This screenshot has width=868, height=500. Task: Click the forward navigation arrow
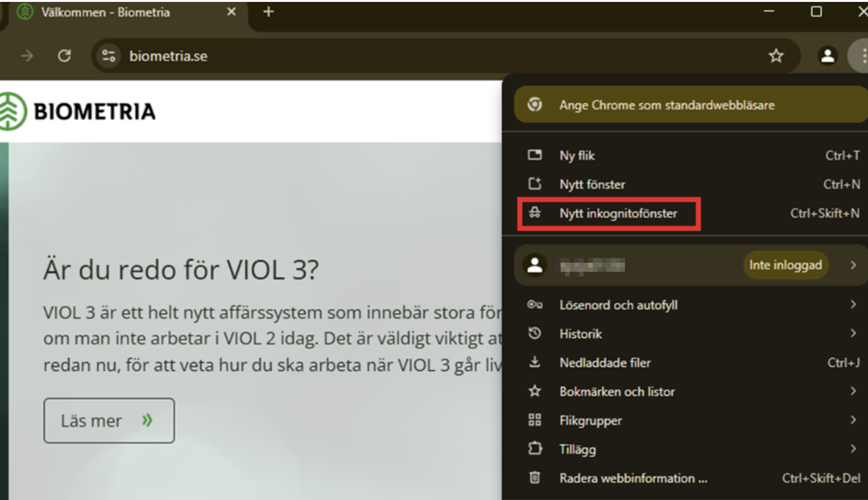(27, 56)
